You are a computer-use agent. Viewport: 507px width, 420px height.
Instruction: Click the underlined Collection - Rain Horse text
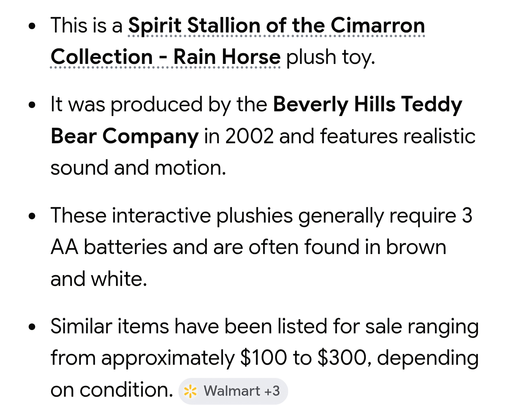point(166,57)
